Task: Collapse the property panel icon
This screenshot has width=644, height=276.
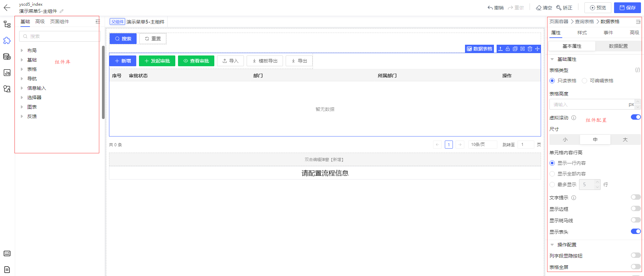Action: pos(638,22)
